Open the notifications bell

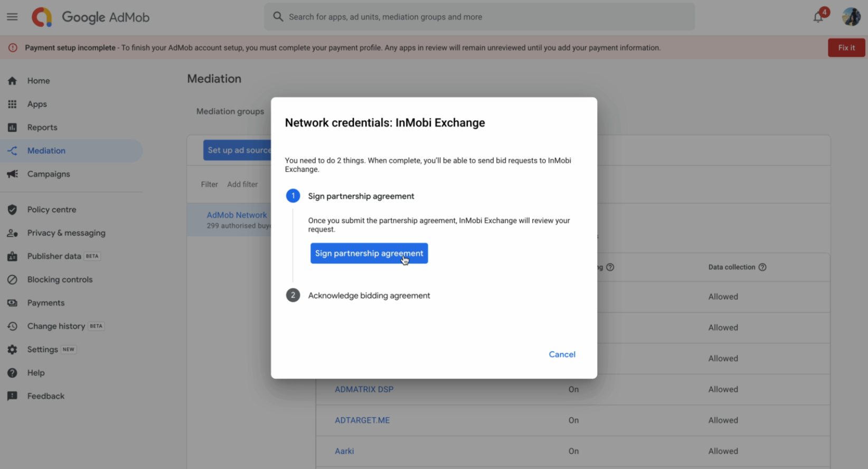818,17
